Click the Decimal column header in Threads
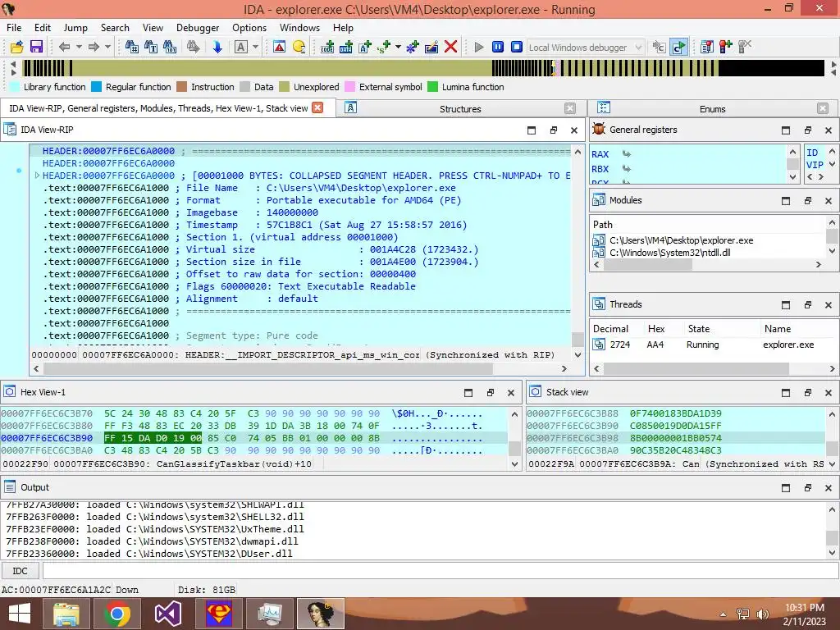Screen dimensions: 840x630 click(x=610, y=329)
